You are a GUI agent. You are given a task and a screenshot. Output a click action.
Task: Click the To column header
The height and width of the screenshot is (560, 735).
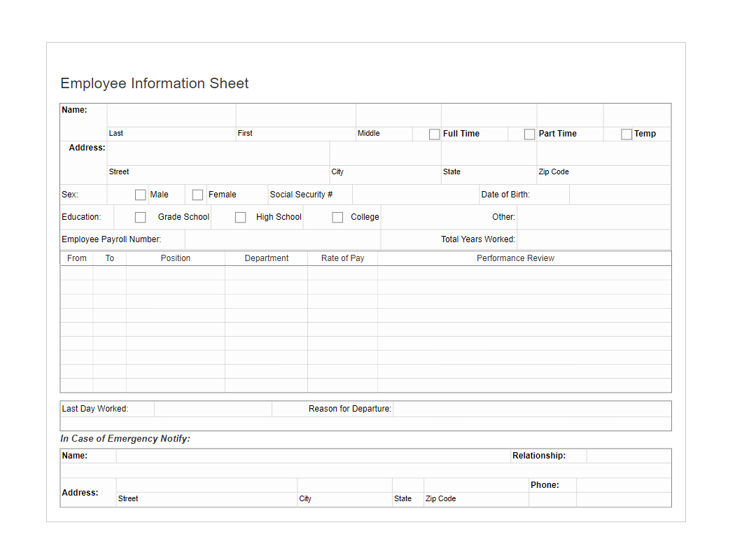pyautogui.click(x=110, y=259)
